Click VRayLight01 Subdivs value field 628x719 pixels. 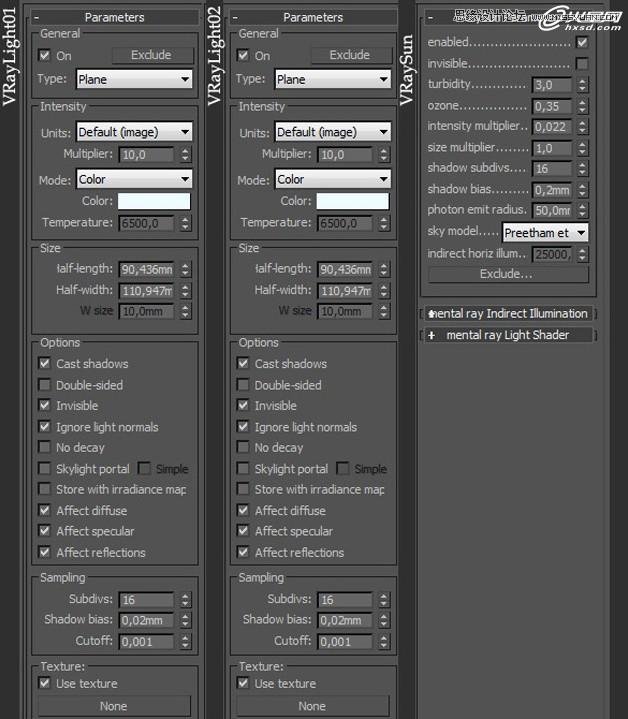pos(147,600)
